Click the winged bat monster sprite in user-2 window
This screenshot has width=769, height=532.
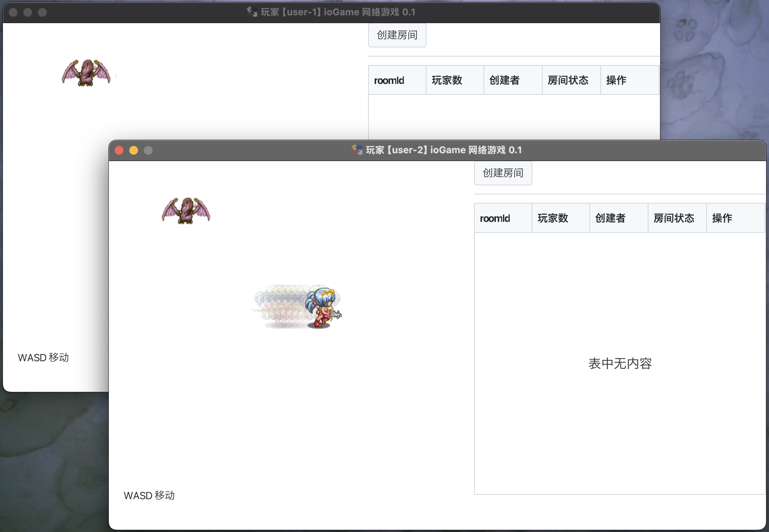coord(186,211)
